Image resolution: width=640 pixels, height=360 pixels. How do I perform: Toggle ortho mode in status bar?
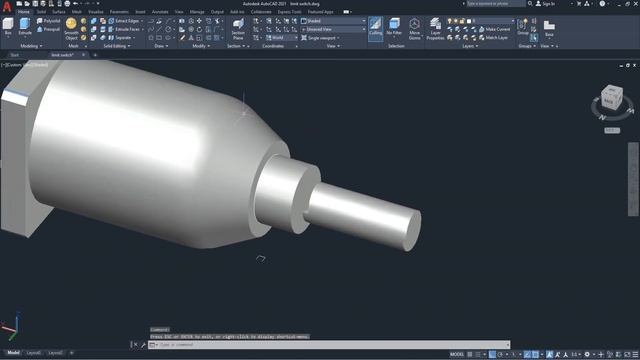[x=492, y=354]
